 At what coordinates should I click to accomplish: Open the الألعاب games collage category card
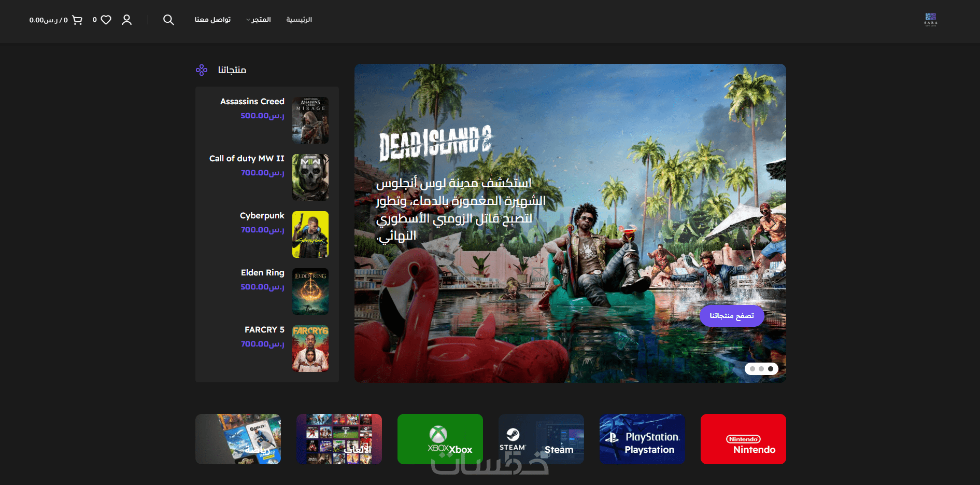(x=339, y=439)
